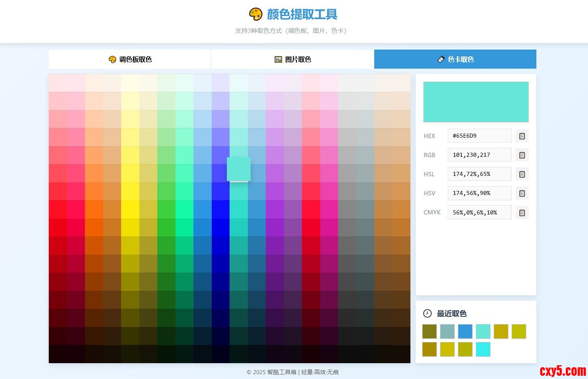Copy the HEX value with clipboard icon
588x379 pixels.
(522, 136)
